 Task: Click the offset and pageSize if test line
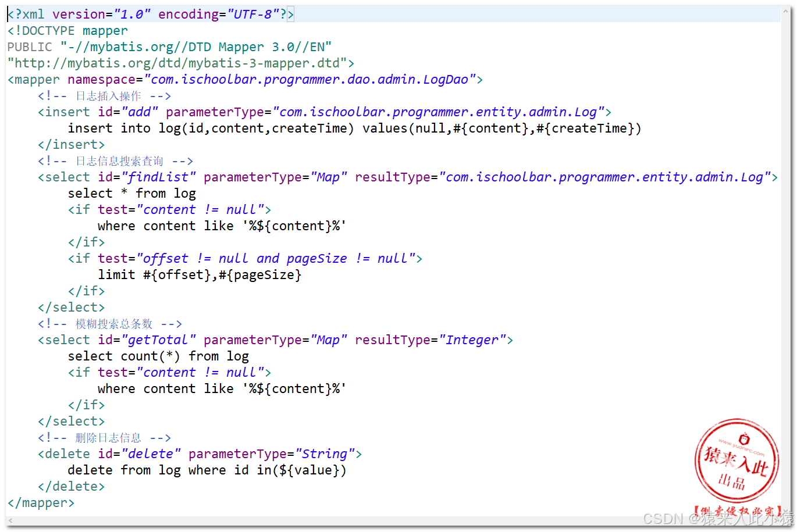point(245,258)
